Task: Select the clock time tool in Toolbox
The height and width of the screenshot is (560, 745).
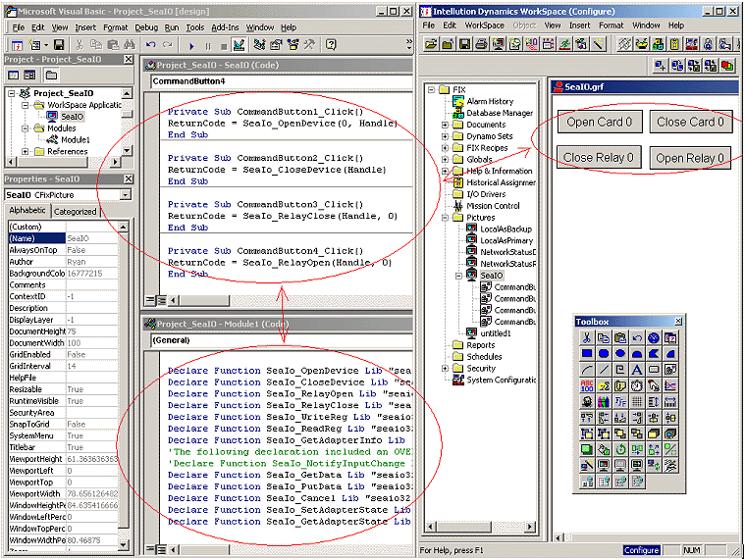Action: pyautogui.click(x=637, y=385)
